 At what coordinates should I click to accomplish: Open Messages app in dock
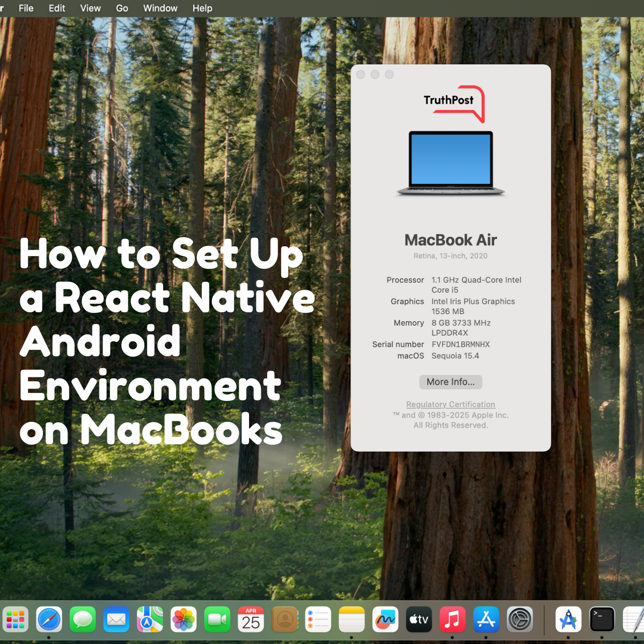point(83,620)
